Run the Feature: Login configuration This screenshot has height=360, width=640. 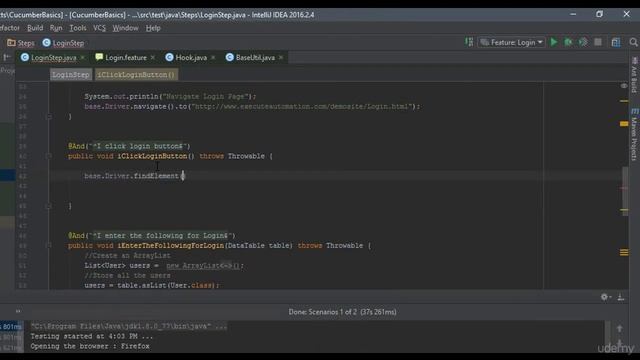tap(553, 42)
